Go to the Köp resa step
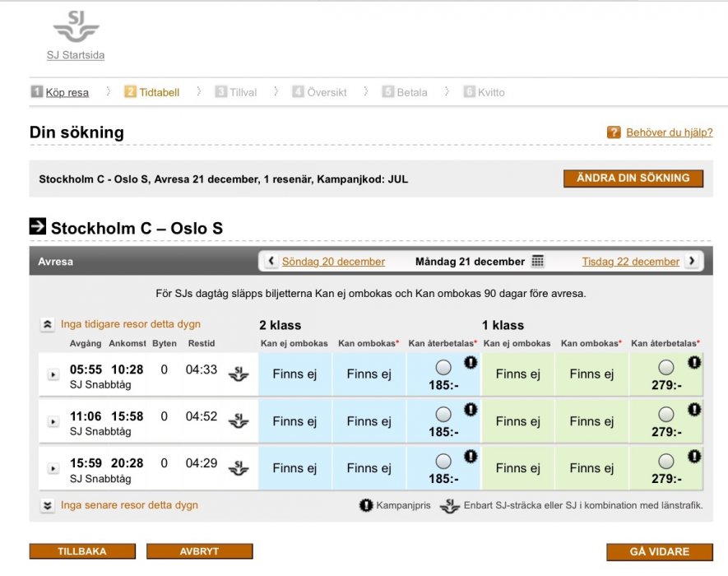Screen dimensions: 728x576 (67, 92)
